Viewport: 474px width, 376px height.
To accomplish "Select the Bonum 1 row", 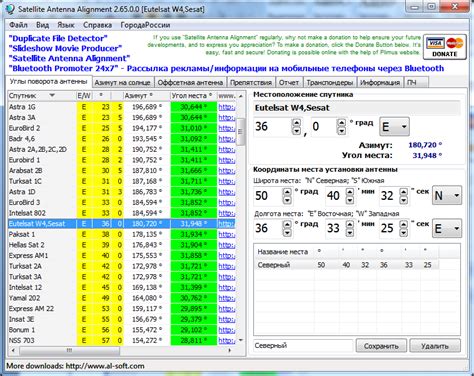I will coord(121,330).
